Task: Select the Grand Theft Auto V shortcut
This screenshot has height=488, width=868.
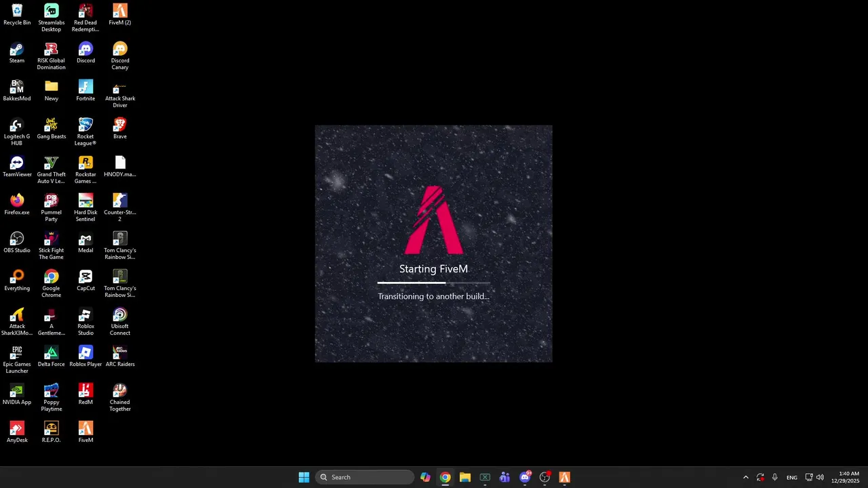Action: [51, 169]
